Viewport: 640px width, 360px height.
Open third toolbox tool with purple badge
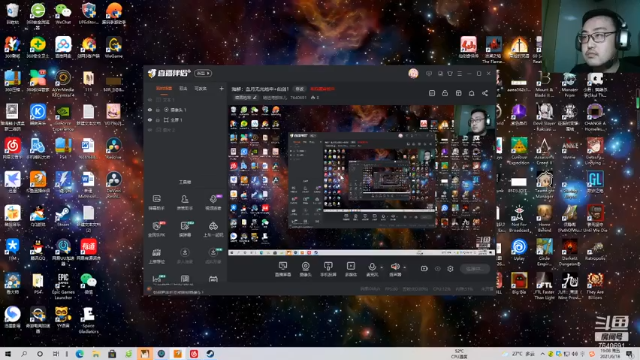tap(213, 202)
